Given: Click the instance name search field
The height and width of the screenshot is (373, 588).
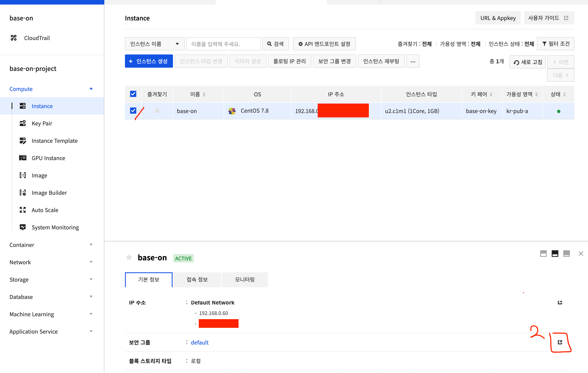Looking at the screenshot, I should [x=223, y=44].
